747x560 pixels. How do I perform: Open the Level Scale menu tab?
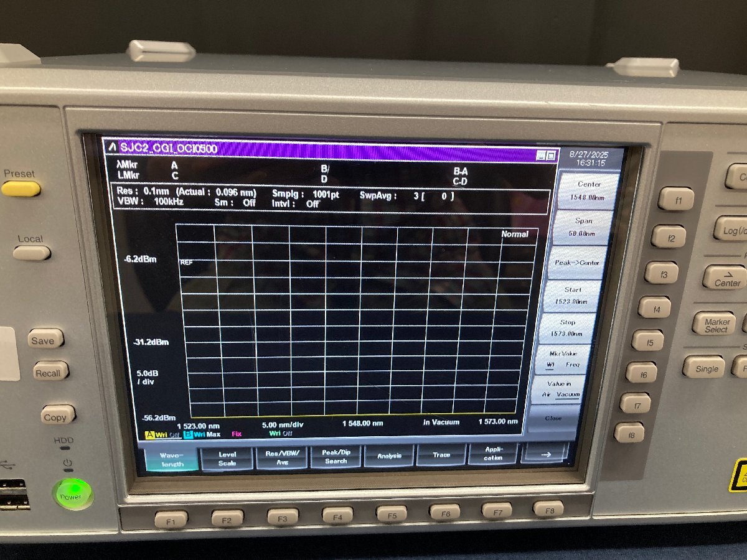click(x=227, y=459)
